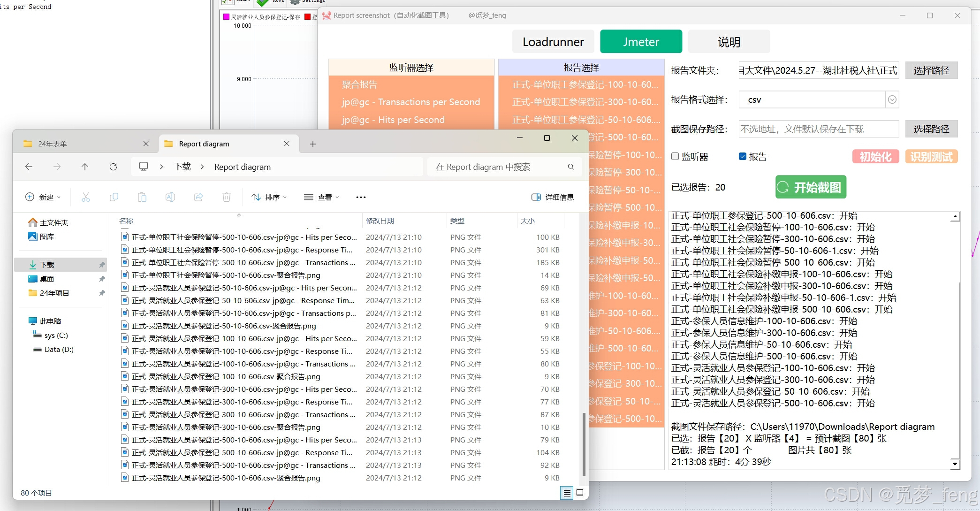Open the 报告格式选择 csv dropdown
980x511 pixels.
click(x=892, y=99)
